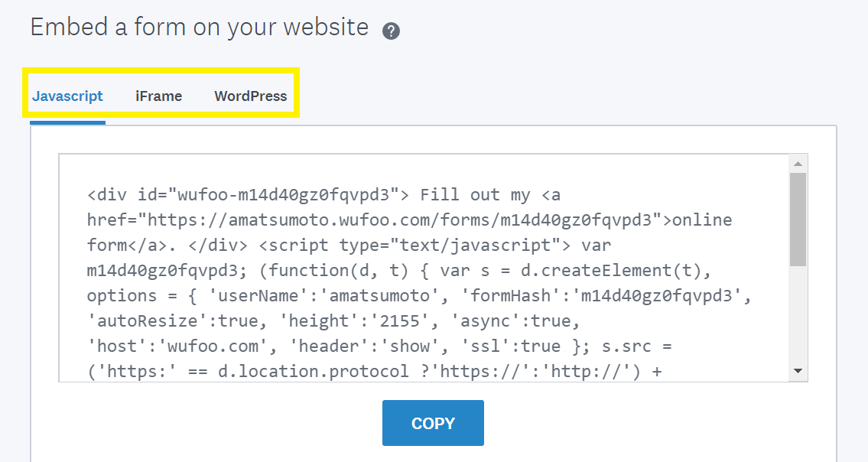Screen dimensions: 868x462
Task: Click the scrollbar down arrow
Action: click(799, 370)
